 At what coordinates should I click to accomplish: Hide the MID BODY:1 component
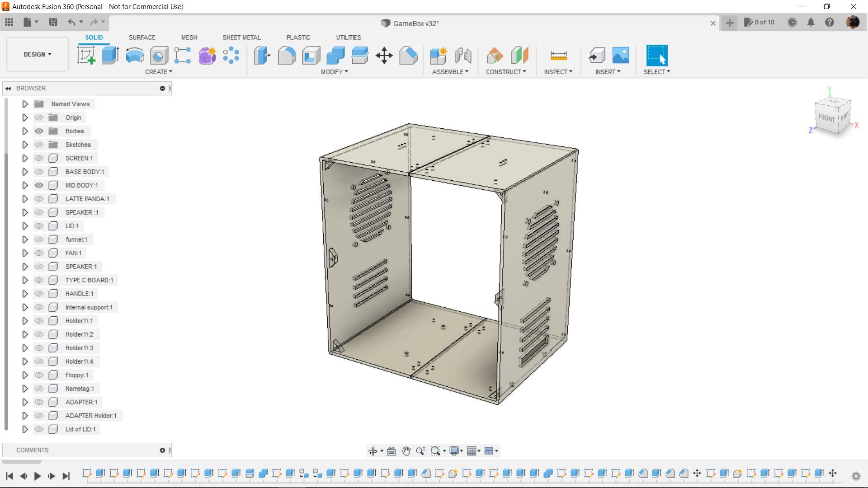click(39, 185)
